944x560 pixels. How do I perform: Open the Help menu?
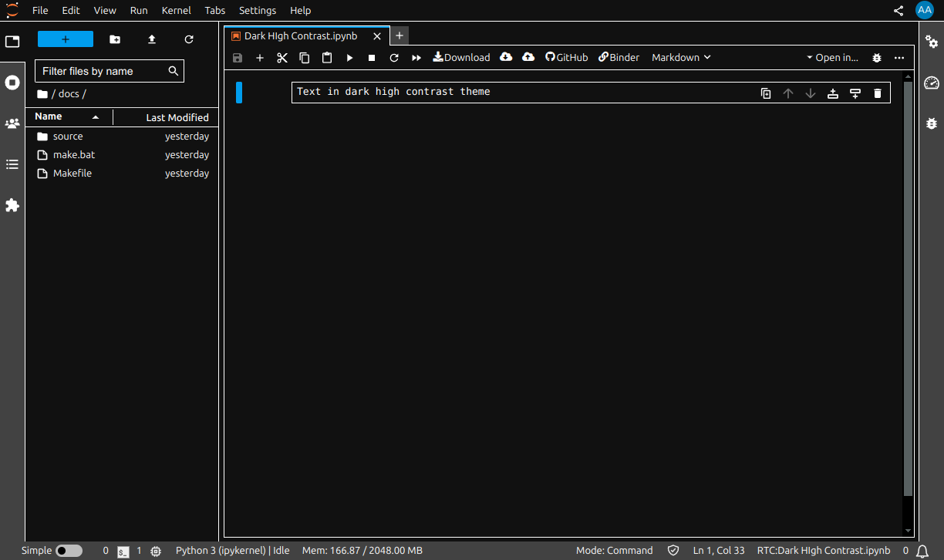coord(300,10)
